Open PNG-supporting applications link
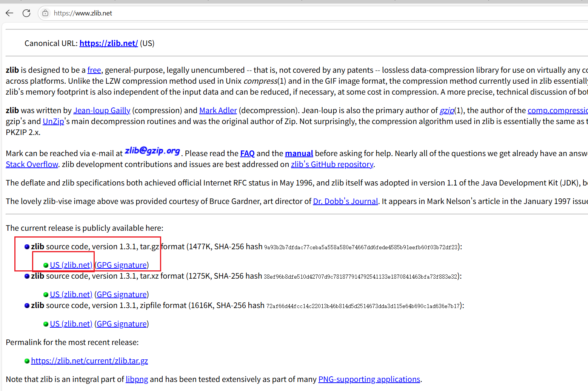The image size is (588, 391). tap(369, 379)
